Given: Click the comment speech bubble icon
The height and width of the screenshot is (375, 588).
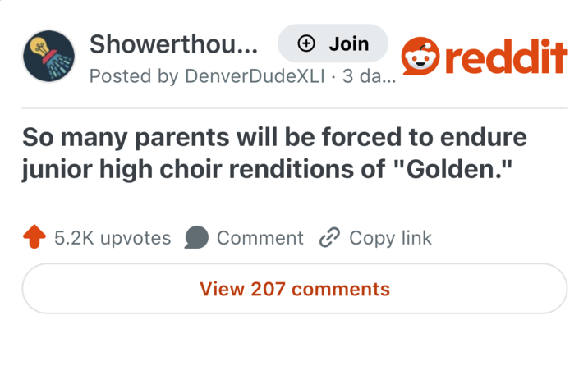Looking at the screenshot, I should pos(196,238).
